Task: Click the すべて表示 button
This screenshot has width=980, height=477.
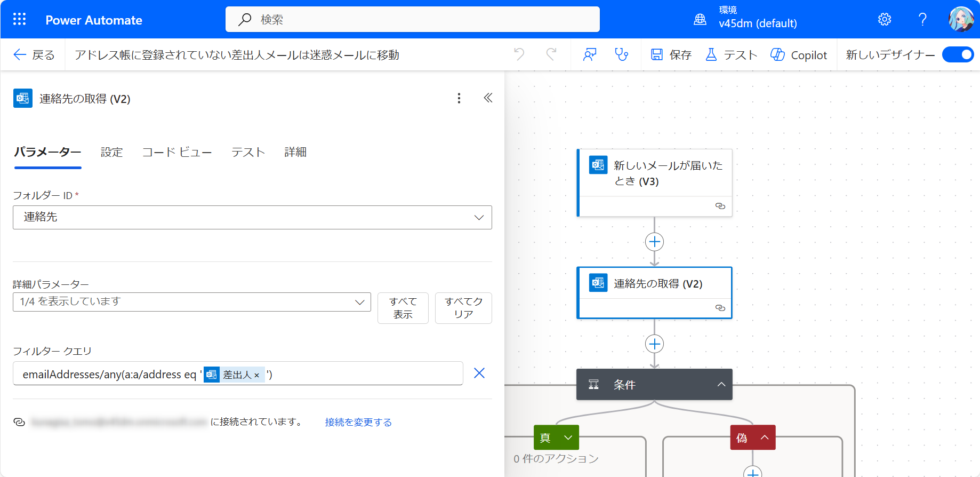Action: pos(403,308)
